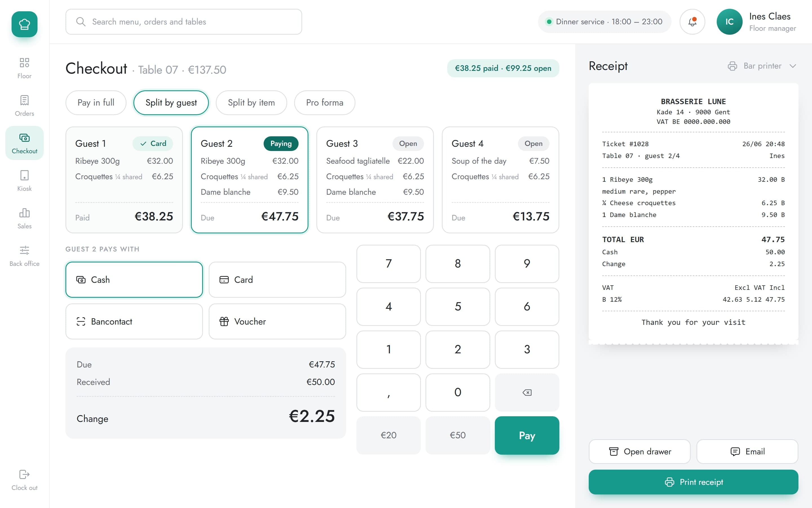Switch to Split by guest tab
Image resolution: width=812 pixels, height=508 pixels.
pyautogui.click(x=171, y=102)
